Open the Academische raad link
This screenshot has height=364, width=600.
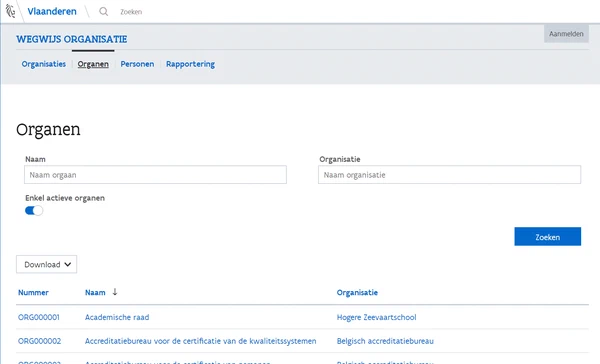coord(117,317)
